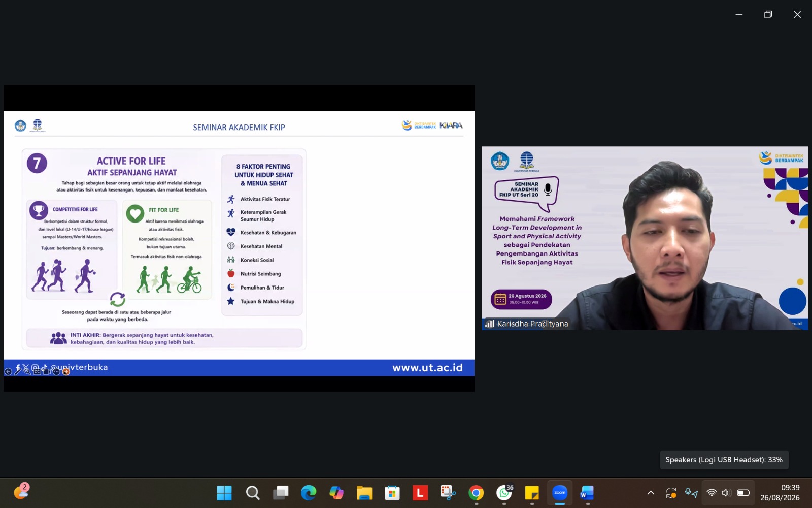Open the weather widget with badge 2
Screen dimensions: 812x508
pos(21,491)
